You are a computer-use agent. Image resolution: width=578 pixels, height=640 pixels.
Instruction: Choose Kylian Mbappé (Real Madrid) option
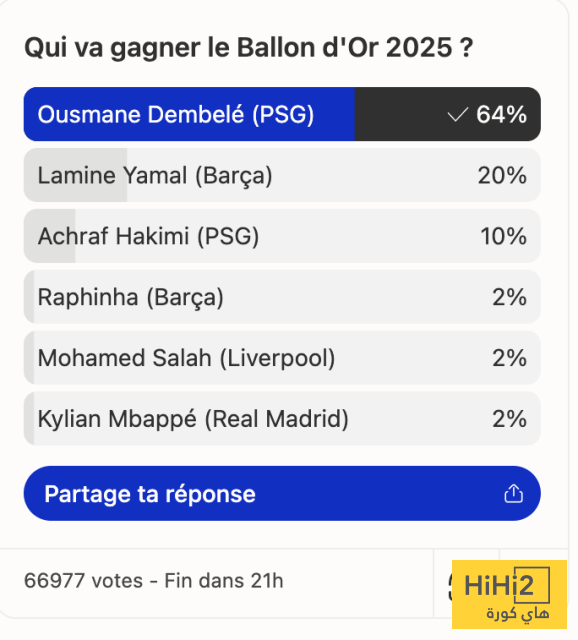282,418
